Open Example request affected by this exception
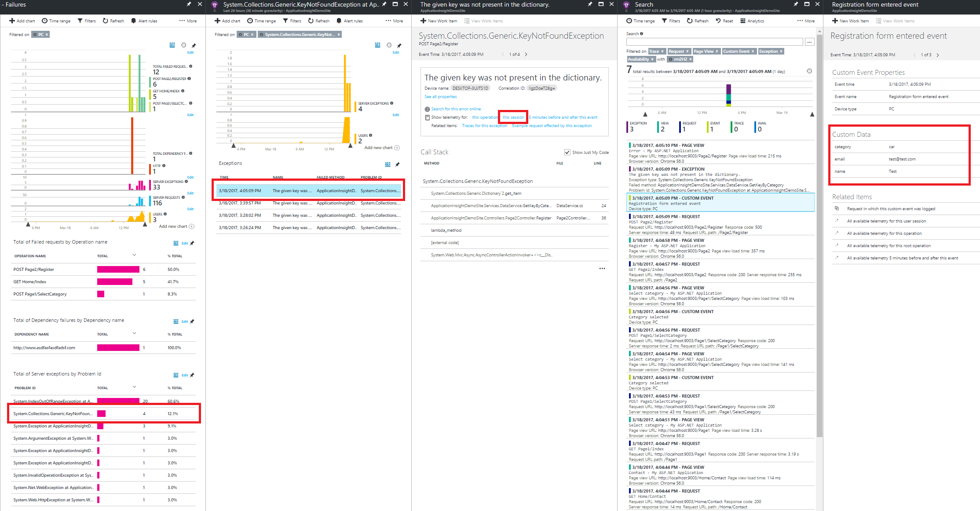 (x=552, y=126)
